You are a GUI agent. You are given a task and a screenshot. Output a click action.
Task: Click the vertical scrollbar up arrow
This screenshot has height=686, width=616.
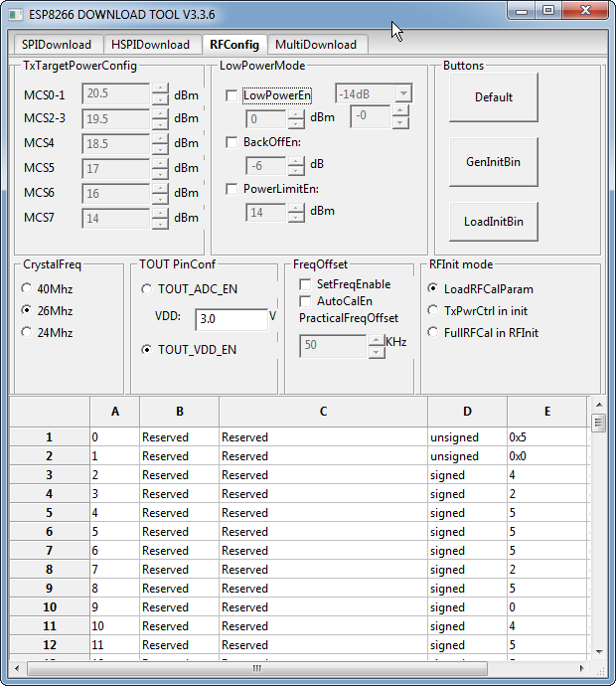point(599,405)
